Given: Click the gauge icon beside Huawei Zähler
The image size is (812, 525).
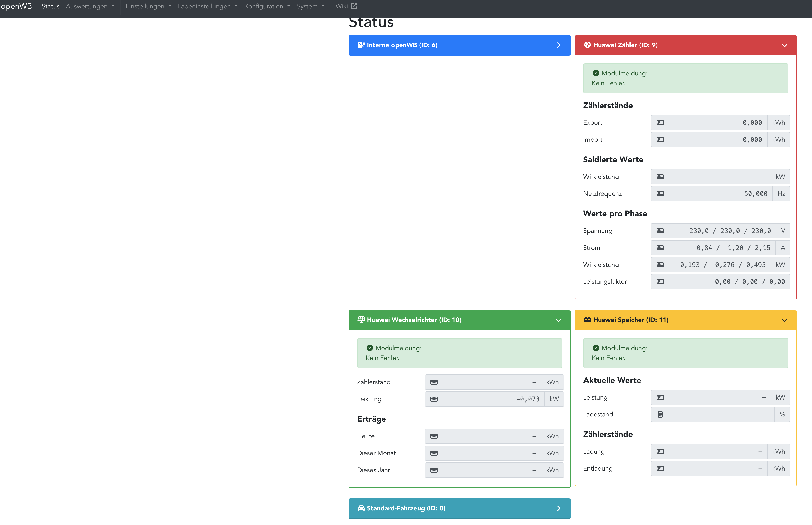Looking at the screenshot, I should (x=587, y=45).
